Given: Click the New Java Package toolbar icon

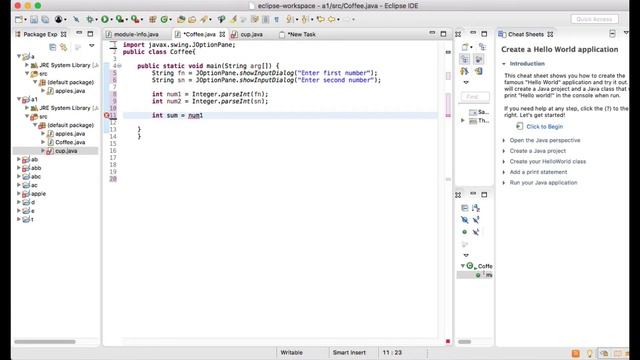Looking at the screenshot, I should click(152, 19).
